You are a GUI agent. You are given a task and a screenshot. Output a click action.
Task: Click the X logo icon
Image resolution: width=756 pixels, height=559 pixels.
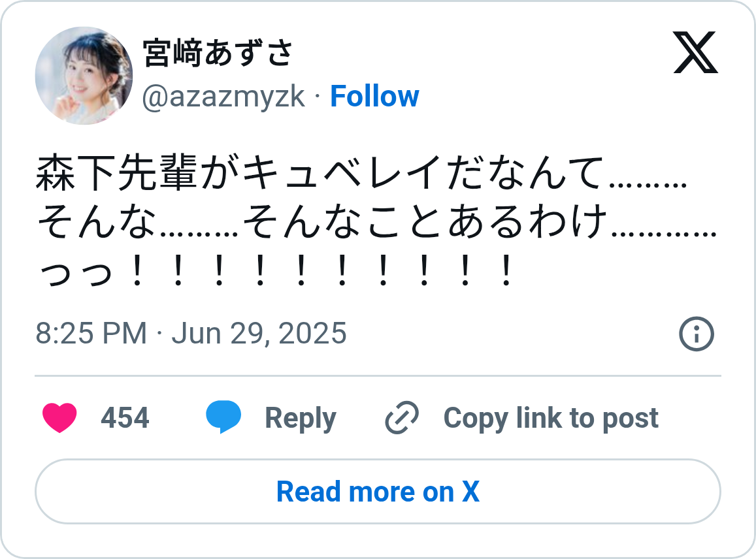coord(695,52)
